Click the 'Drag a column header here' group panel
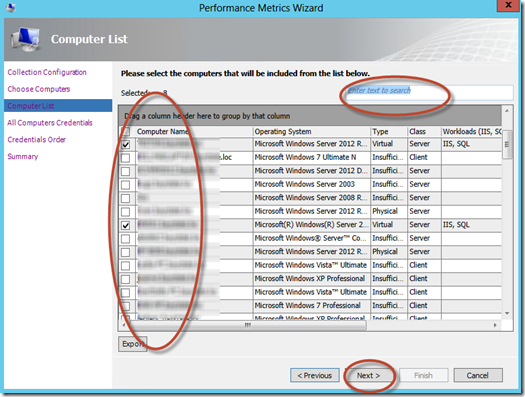525x397 pixels. tap(310, 116)
